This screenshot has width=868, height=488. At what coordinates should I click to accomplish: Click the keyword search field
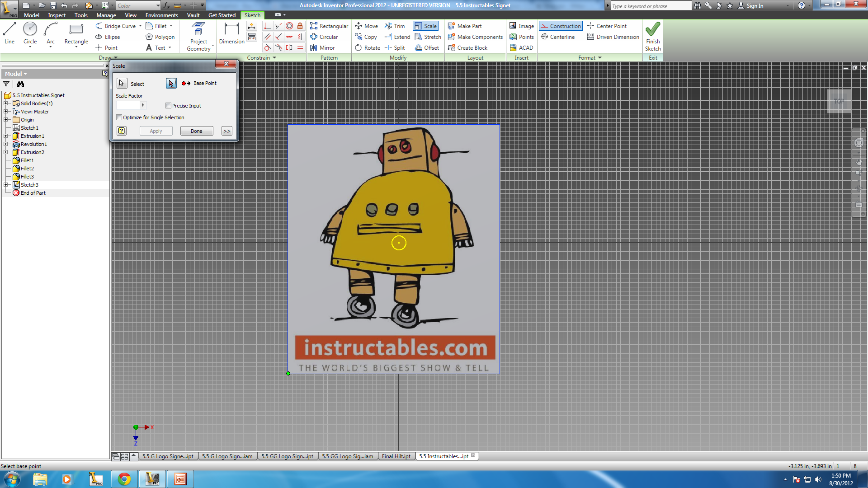(x=651, y=6)
